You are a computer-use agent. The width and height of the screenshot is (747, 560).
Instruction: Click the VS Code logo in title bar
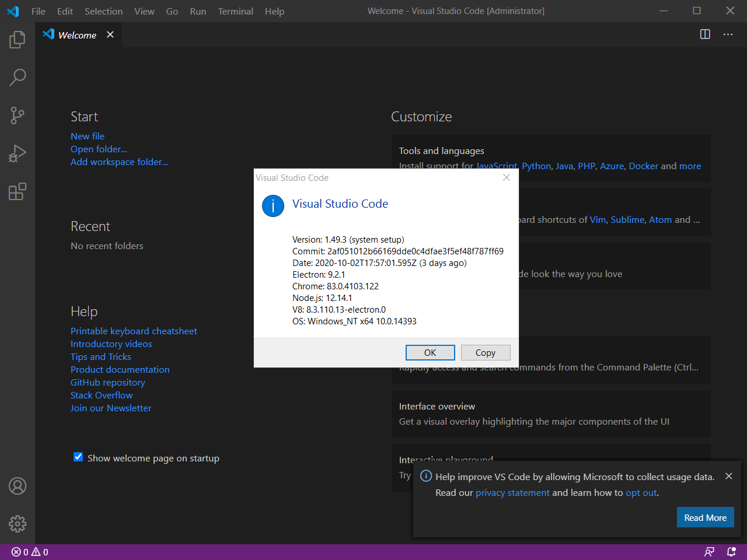click(x=13, y=11)
